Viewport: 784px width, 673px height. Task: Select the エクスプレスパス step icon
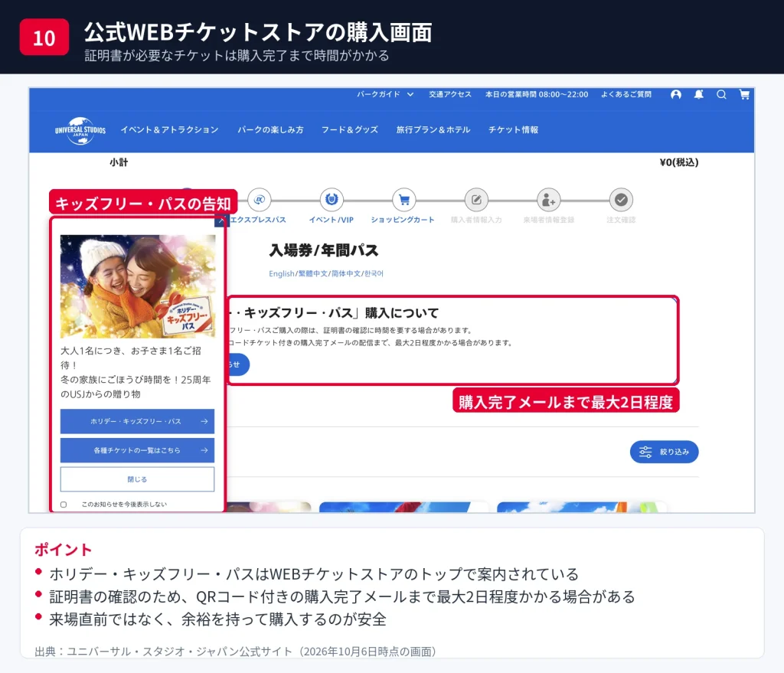259,200
